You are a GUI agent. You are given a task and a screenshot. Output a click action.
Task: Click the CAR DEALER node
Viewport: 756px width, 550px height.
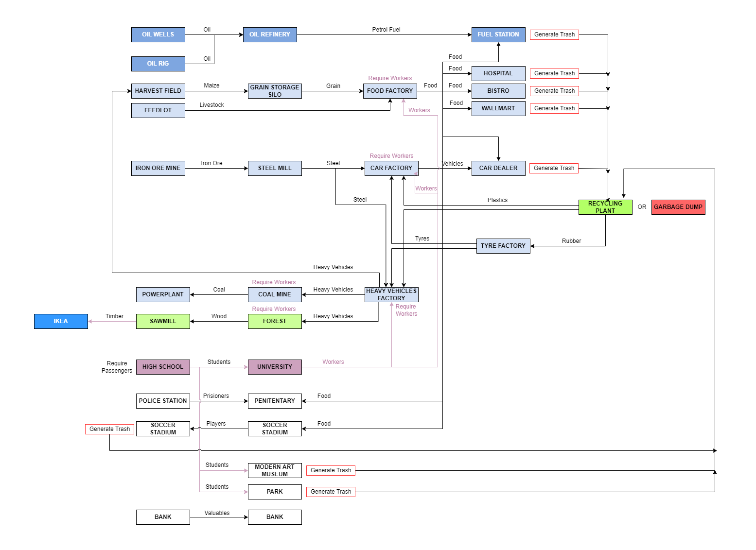[x=498, y=168]
